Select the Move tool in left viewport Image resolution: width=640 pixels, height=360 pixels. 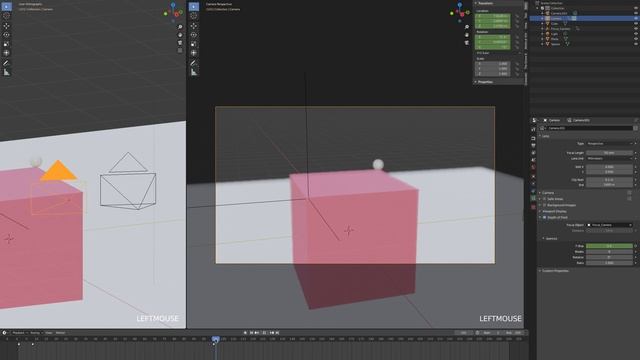[x=7, y=26]
